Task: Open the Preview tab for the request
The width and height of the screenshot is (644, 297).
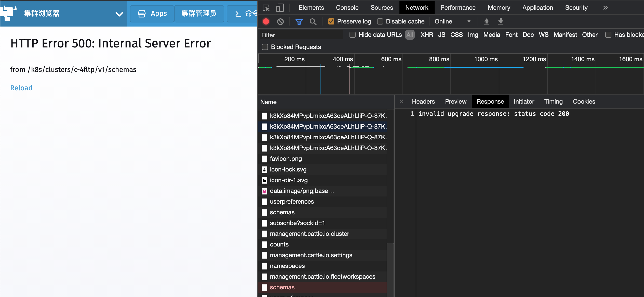Action: pos(456,101)
